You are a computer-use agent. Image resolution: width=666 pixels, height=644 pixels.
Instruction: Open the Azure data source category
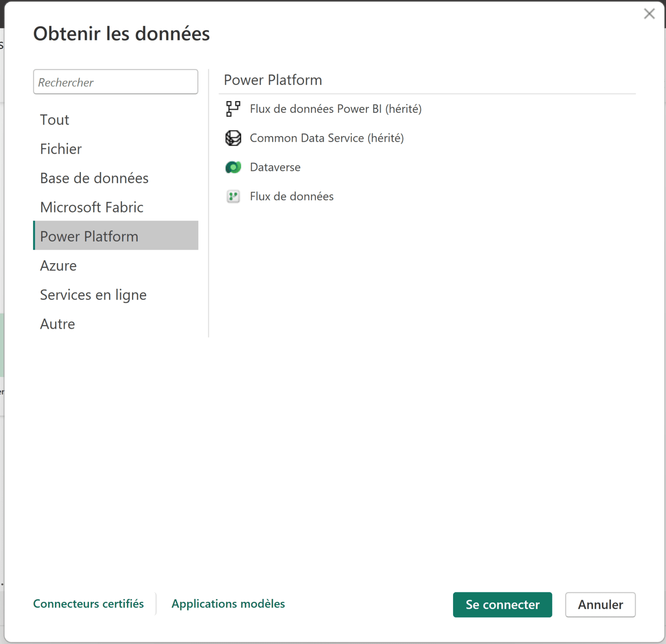(58, 265)
